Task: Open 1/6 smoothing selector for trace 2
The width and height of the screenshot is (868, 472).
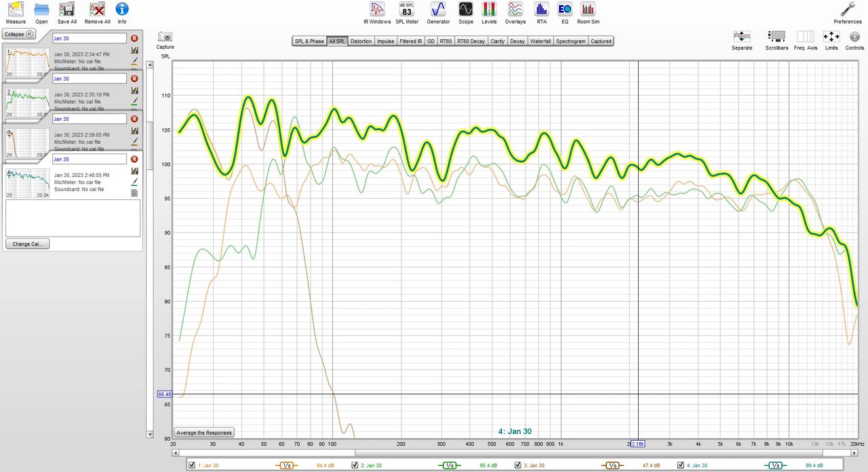Action: point(449,465)
